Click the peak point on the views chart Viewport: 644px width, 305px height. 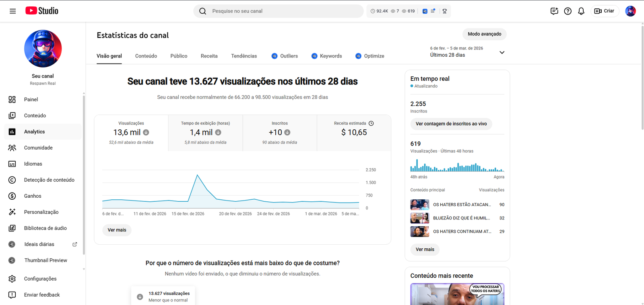pyautogui.click(x=197, y=175)
